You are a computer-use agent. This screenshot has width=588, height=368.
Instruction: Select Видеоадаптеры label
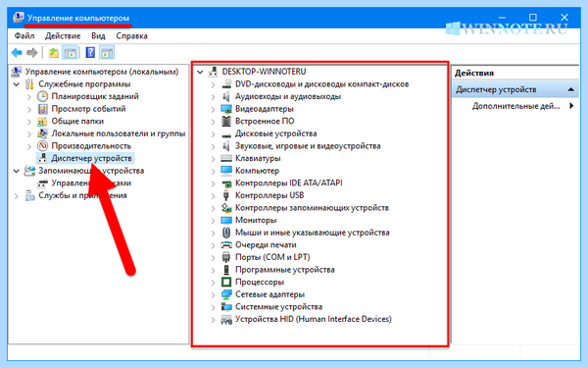coord(265,109)
